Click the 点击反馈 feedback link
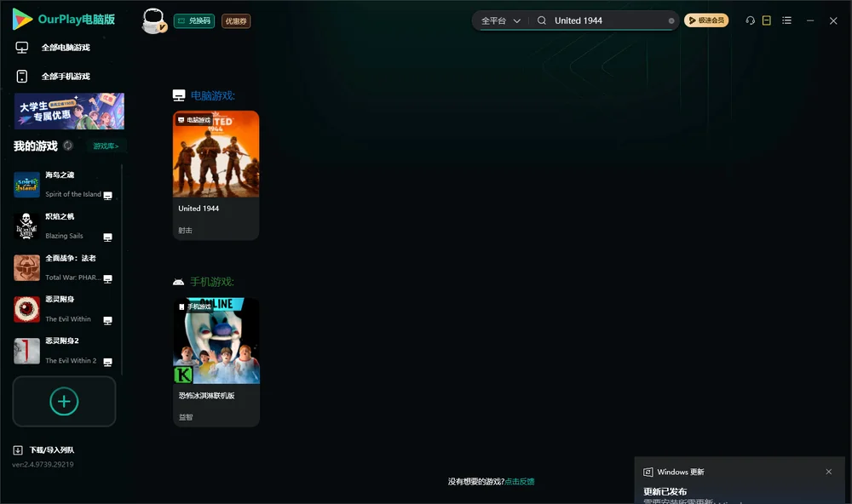Screen dimensions: 852x504 520,482
